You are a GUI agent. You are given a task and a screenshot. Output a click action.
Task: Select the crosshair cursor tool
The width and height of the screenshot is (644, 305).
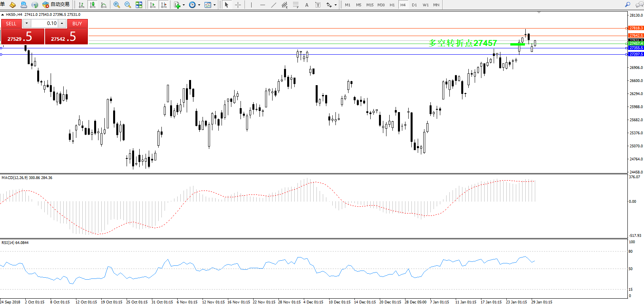tap(238, 5)
